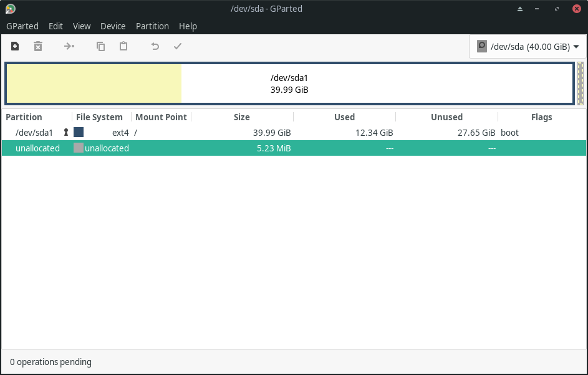Select the /dev/sda1 block in graphical bar
The width and height of the screenshot is (588, 375).
click(289, 83)
